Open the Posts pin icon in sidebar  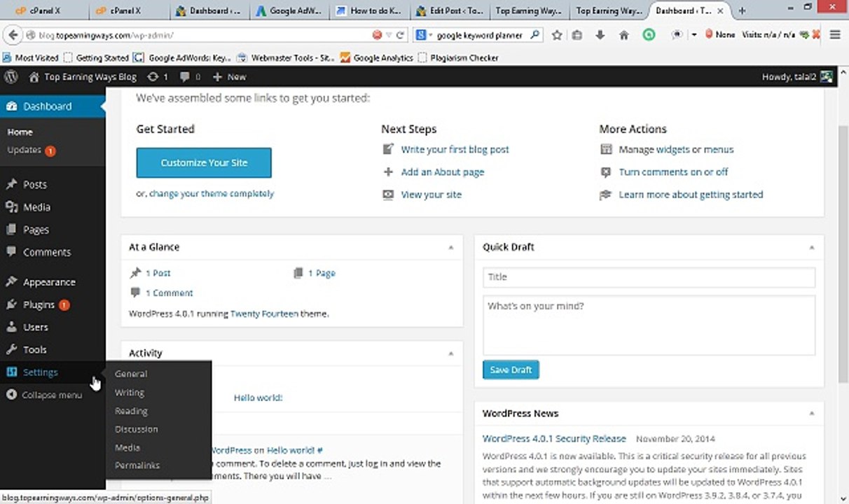pyautogui.click(x=11, y=185)
